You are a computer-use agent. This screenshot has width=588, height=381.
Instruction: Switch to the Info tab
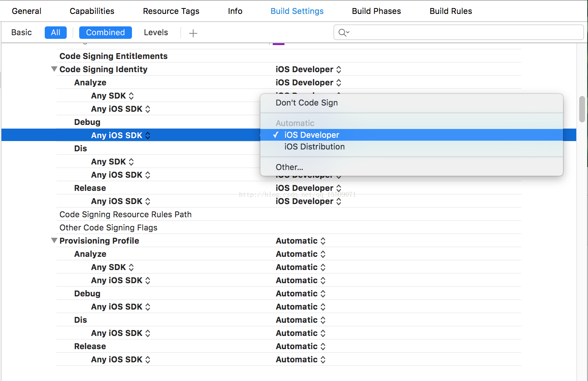tap(235, 11)
